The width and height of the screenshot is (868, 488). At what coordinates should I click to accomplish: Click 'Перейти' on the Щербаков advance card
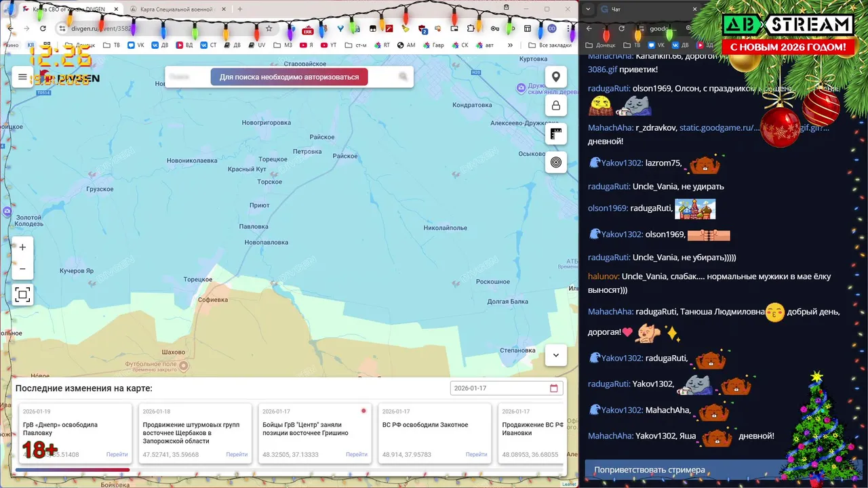[x=237, y=454]
